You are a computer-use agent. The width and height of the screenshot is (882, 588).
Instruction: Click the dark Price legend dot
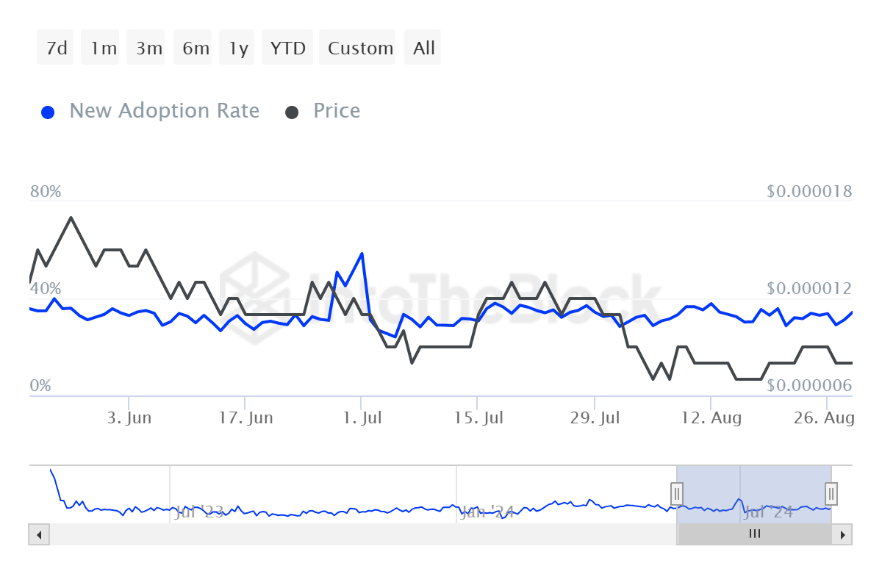293,112
